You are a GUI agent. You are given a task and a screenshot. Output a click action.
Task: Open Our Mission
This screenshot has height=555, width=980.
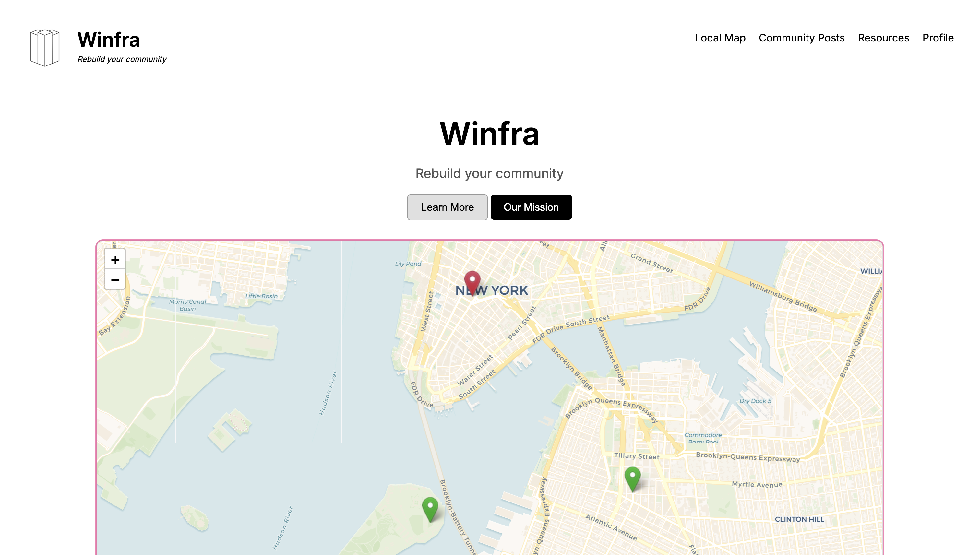531,207
